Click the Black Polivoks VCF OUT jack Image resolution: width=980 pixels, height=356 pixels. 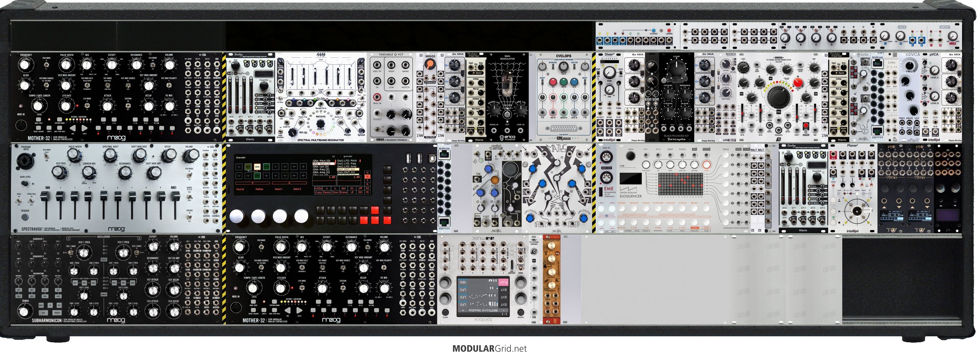[689, 129]
